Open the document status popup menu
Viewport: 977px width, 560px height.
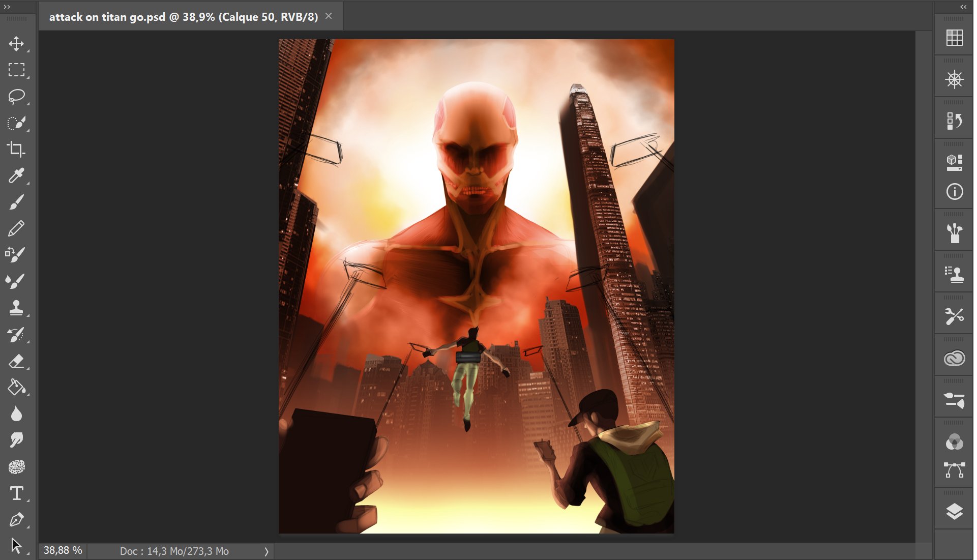click(x=266, y=551)
